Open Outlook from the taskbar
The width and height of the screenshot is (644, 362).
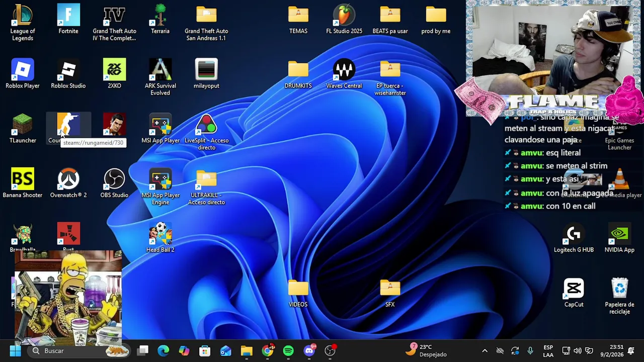point(225,350)
